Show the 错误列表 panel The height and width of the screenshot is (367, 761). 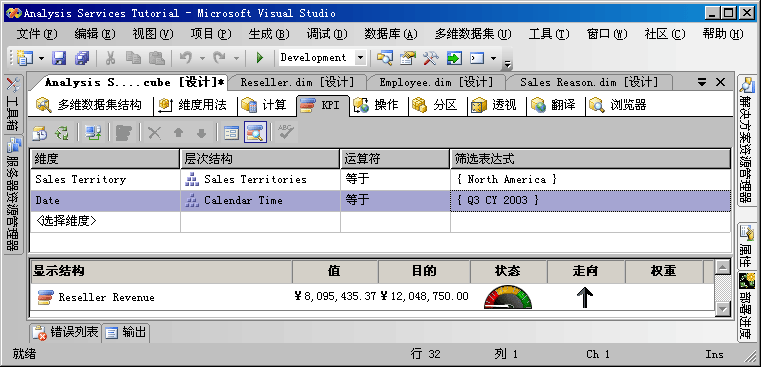pos(65,333)
